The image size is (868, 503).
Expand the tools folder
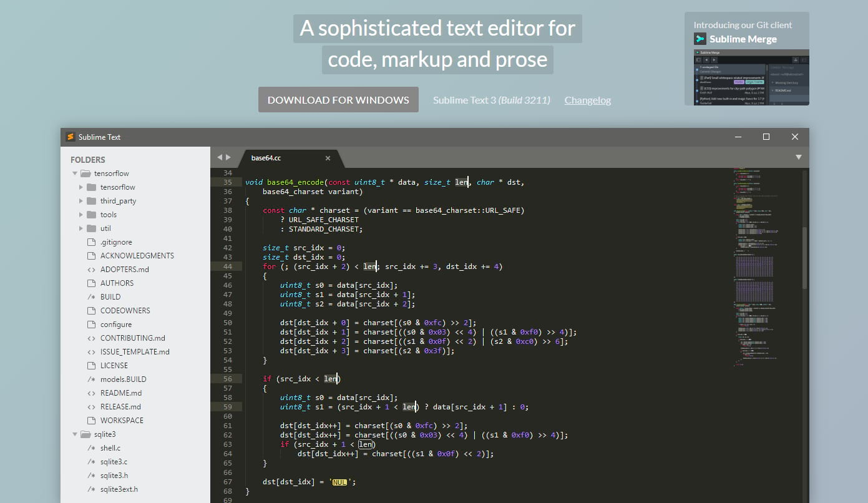pos(81,214)
